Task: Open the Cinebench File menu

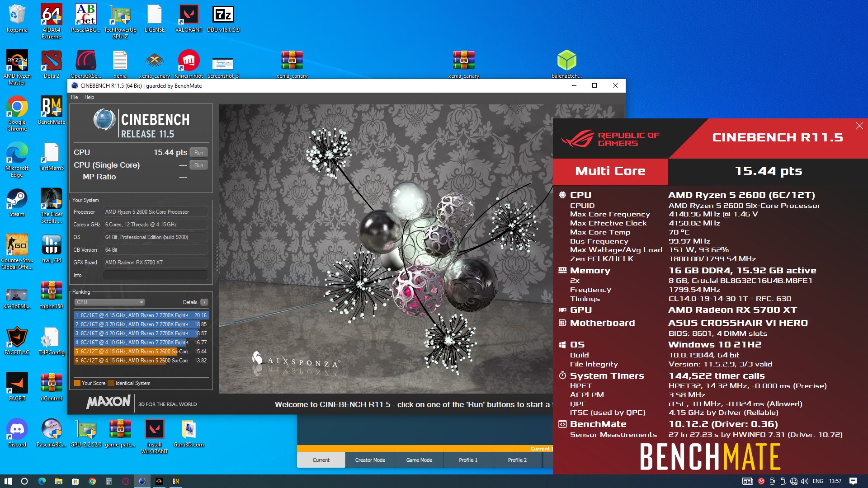Action: (x=74, y=97)
